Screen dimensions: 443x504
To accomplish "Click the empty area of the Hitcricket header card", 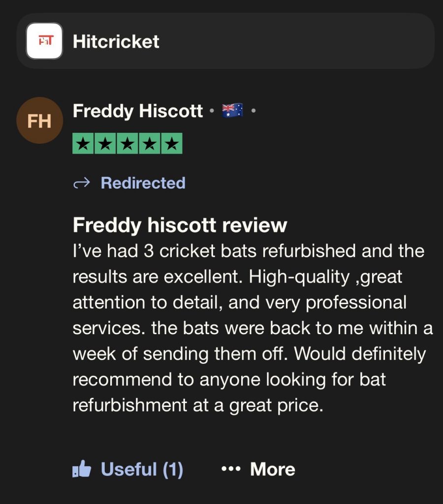I will click(295, 41).
